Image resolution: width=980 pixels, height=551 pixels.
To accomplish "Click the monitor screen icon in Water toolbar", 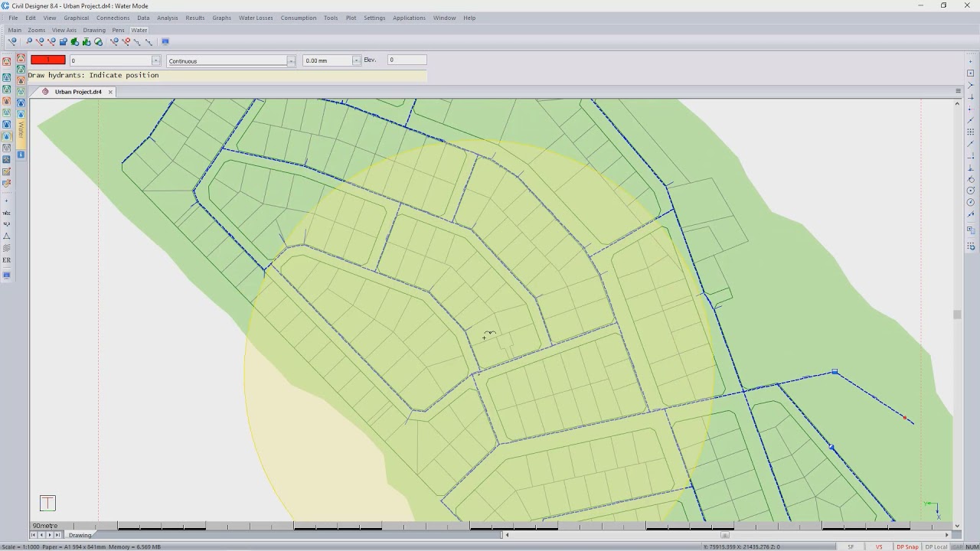I will pos(165,41).
